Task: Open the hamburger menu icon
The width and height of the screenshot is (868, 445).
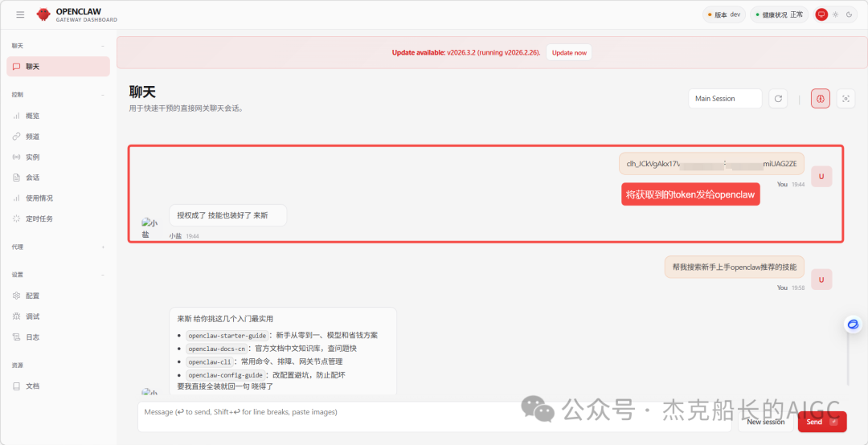Action: pyautogui.click(x=20, y=15)
